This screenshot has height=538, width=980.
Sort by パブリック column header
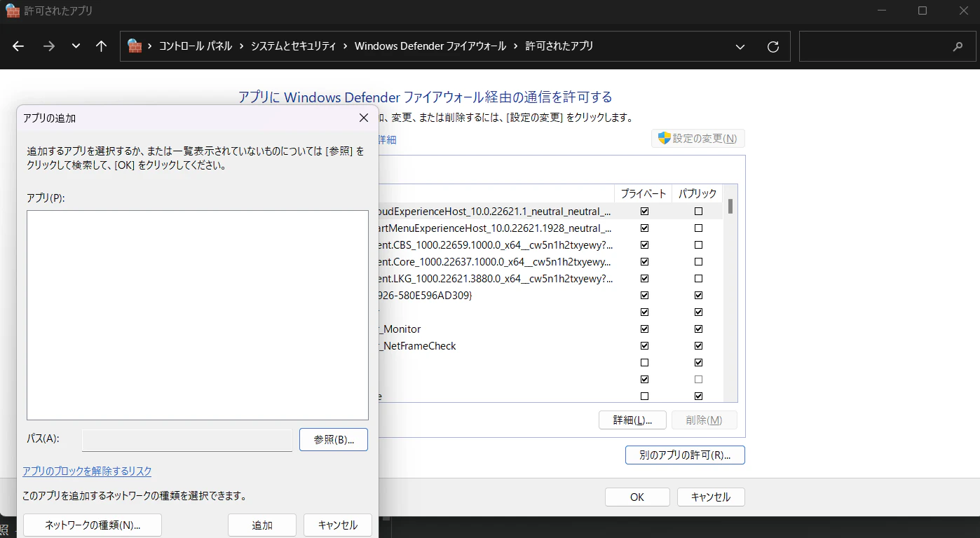(x=697, y=193)
